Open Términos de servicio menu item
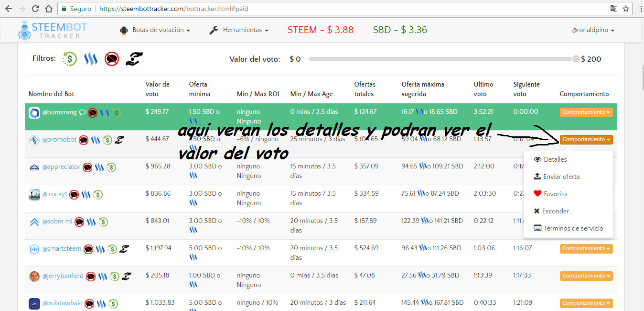The width and height of the screenshot is (644, 311). pos(569,228)
